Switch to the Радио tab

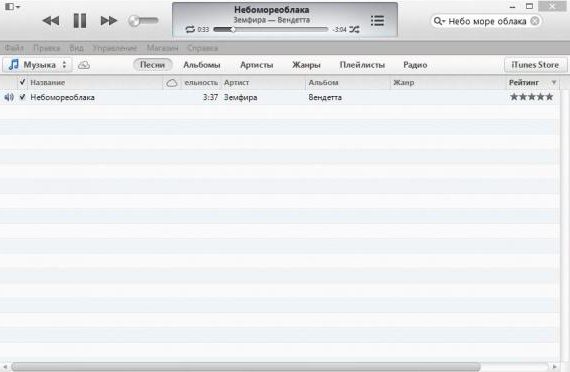click(415, 65)
